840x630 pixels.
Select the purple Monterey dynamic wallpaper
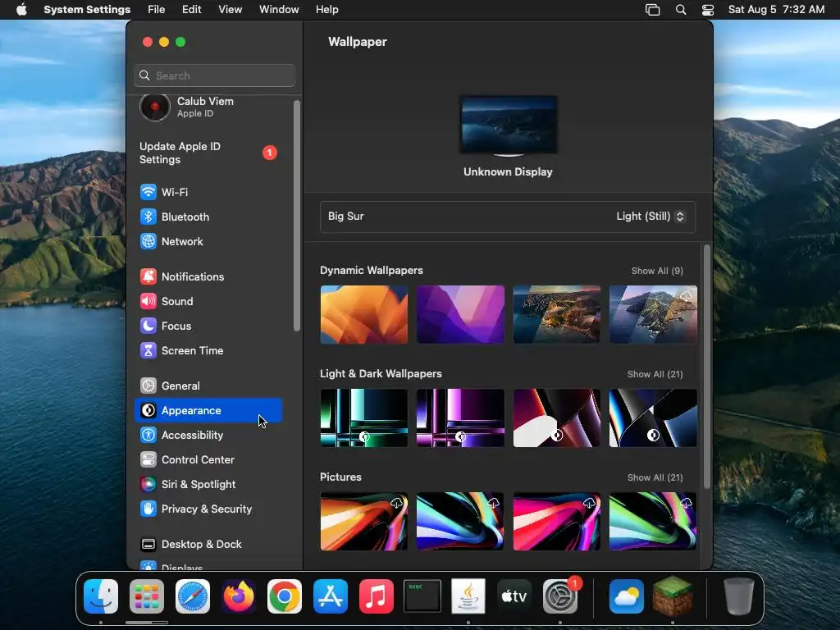460,314
